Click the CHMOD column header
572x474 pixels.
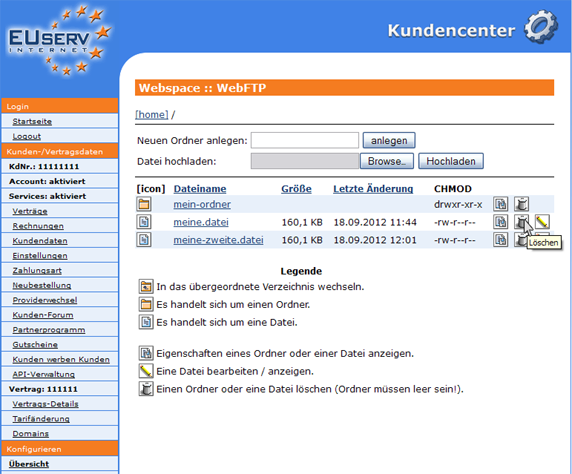click(453, 189)
